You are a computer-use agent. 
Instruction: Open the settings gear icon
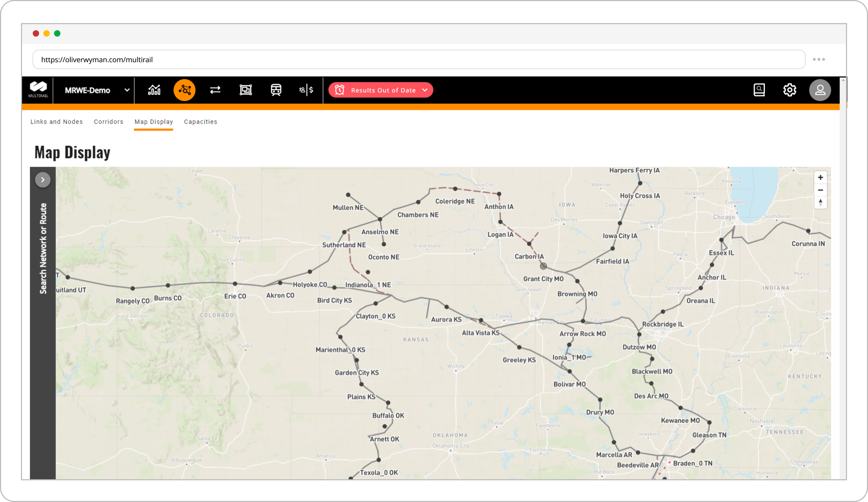pyautogui.click(x=789, y=90)
